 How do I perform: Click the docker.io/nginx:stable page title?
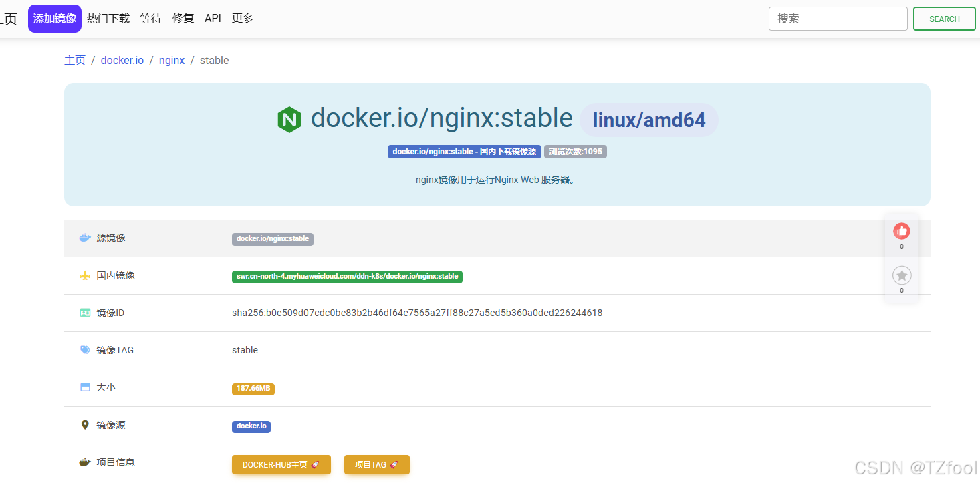point(442,118)
